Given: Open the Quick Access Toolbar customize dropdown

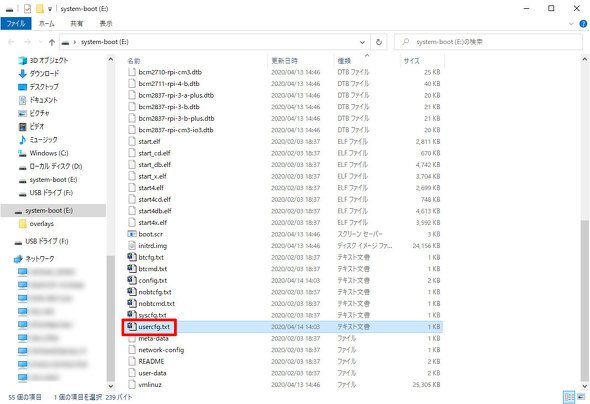Looking at the screenshot, I should [50, 9].
